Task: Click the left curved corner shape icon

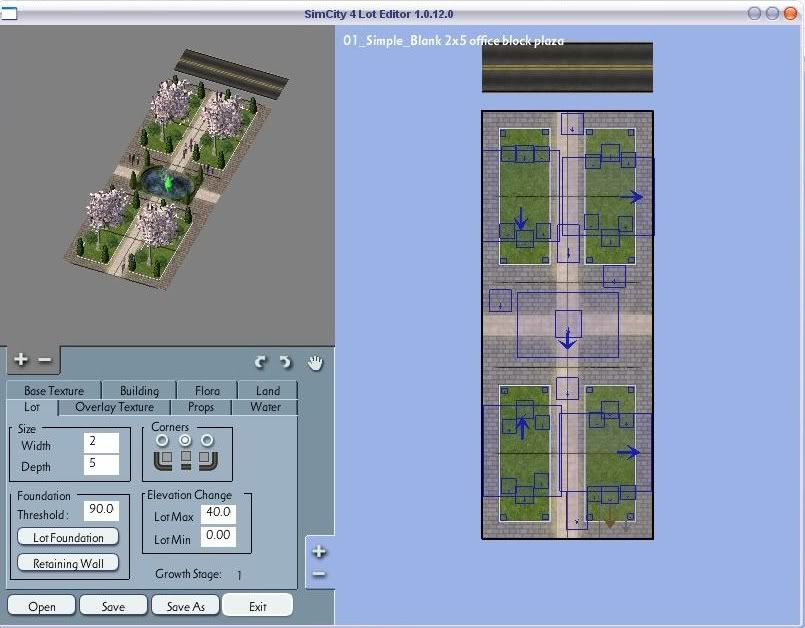Action: click(x=163, y=461)
